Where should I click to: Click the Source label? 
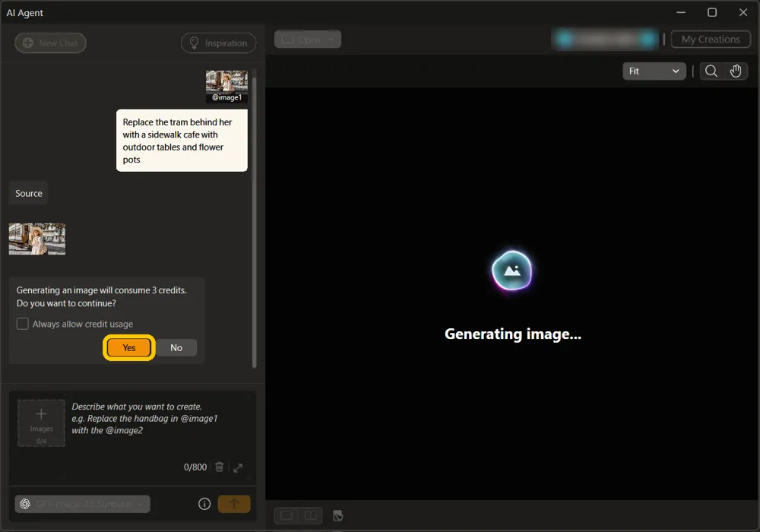[x=29, y=193]
